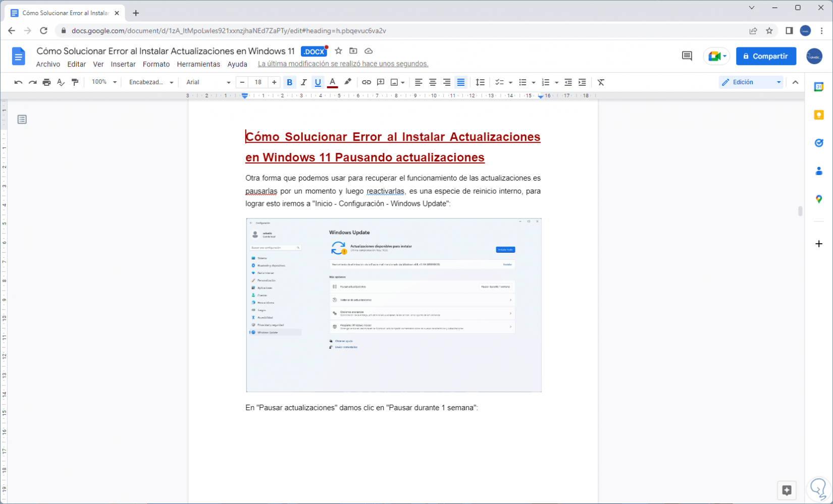Insert an image from the toolbar
This screenshot has width=833, height=504.
[x=394, y=82]
